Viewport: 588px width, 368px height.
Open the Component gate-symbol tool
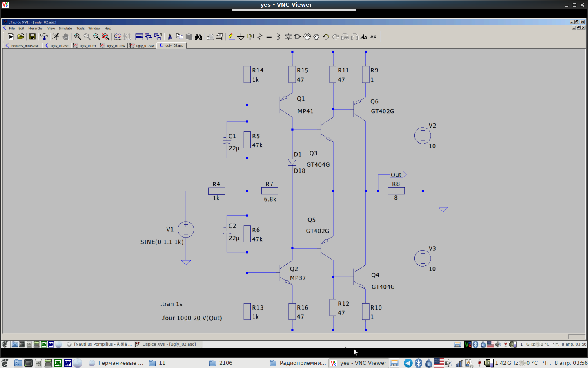coord(298,37)
